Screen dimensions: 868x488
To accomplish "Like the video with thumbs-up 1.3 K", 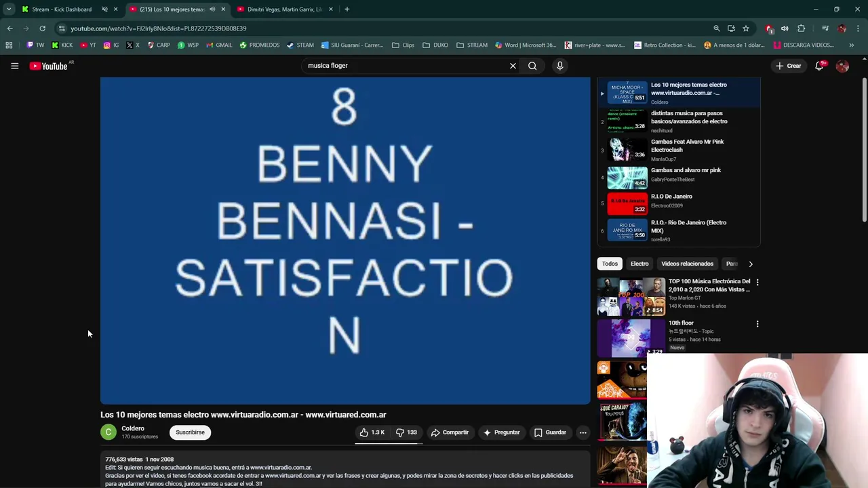I will (372, 432).
